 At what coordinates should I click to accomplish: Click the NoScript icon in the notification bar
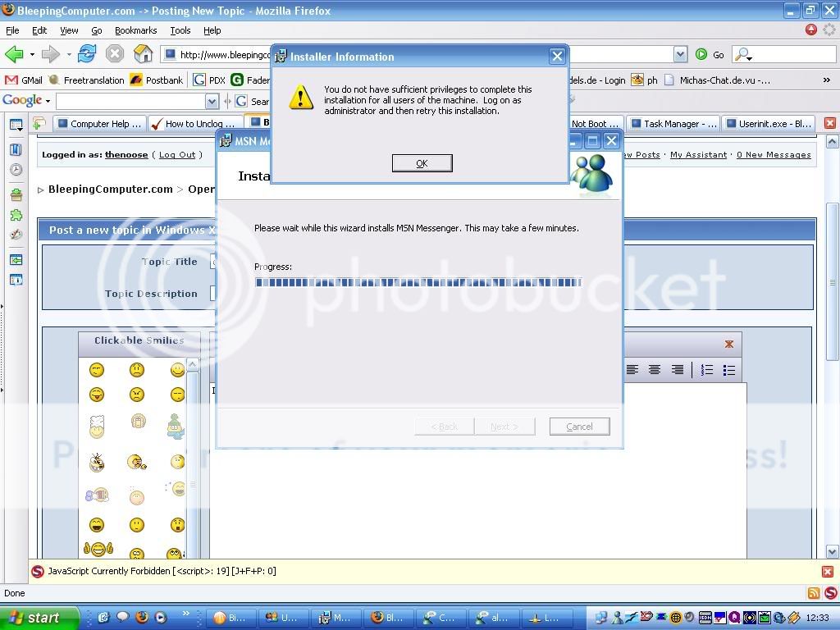(x=38, y=572)
